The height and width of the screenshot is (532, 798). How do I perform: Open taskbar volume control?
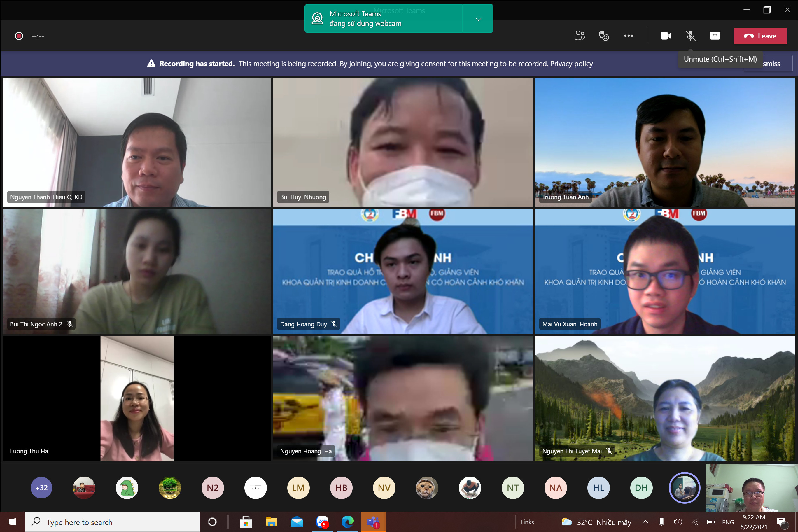pyautogui.click(x=678, y=522)
